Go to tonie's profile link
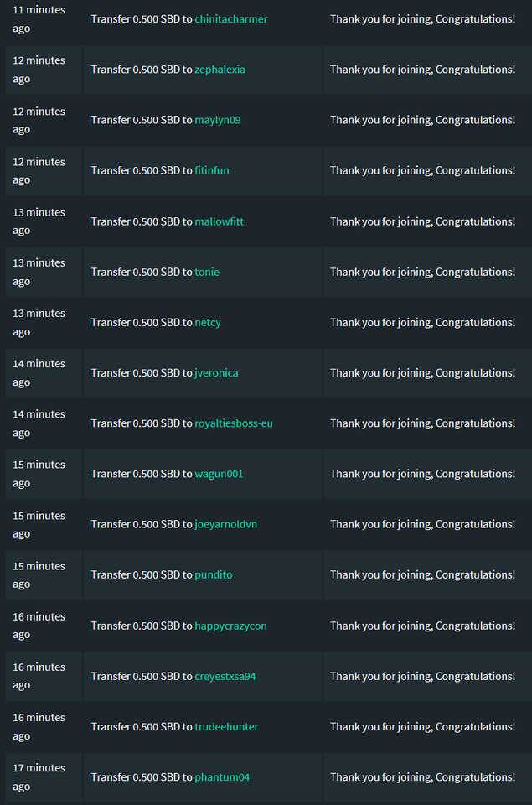Image resolution: width=532 pixels, height=805 pixels. (207, 272)
